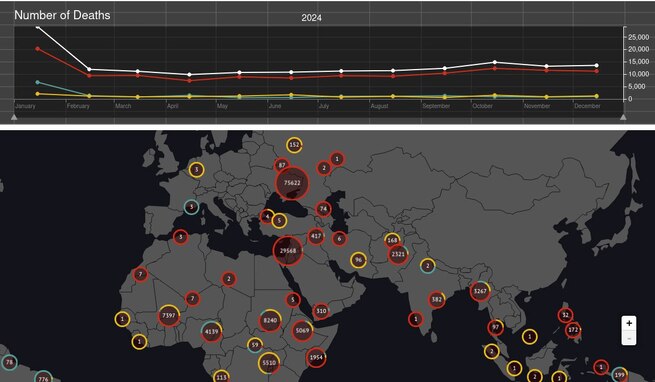This screenshot has height=382, width=655.
Task: Select the 4139 cluster marker
Action: pos(211,332)
